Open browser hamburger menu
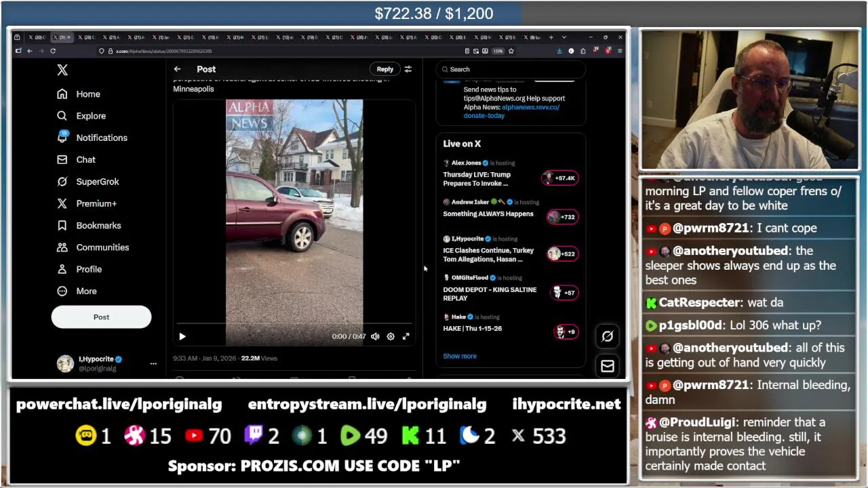This screenshot has width=868, height=488. 619,51
